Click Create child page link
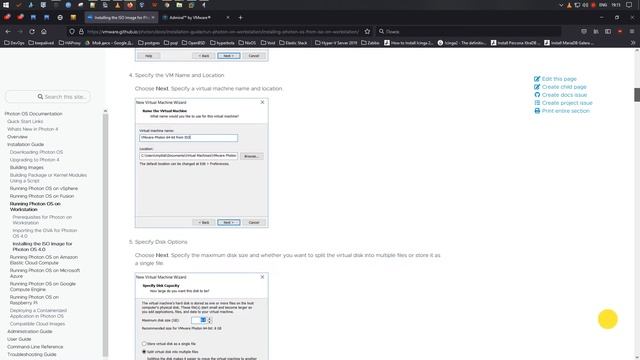Screen dimensions: 640x360 [x=560, y=87]
